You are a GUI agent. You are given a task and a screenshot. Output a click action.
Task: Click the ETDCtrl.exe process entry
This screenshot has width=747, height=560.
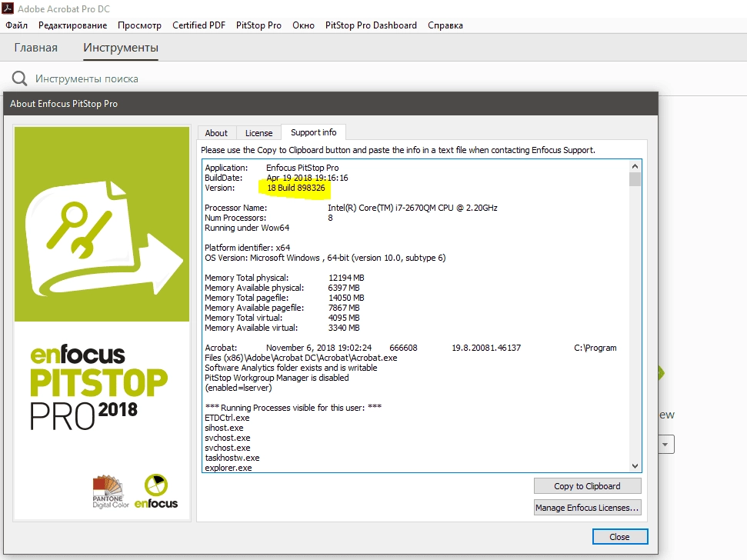[227, 418]
